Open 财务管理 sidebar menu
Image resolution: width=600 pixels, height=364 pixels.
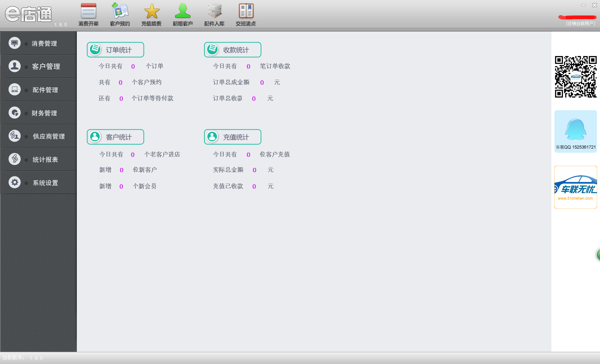pos(39,113)
